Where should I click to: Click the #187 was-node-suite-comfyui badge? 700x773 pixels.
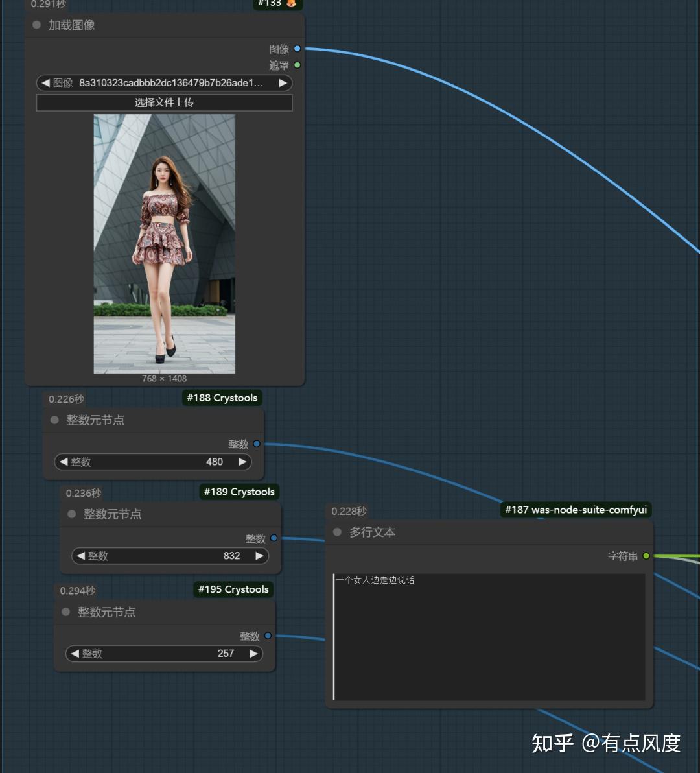tap(576, 510)
